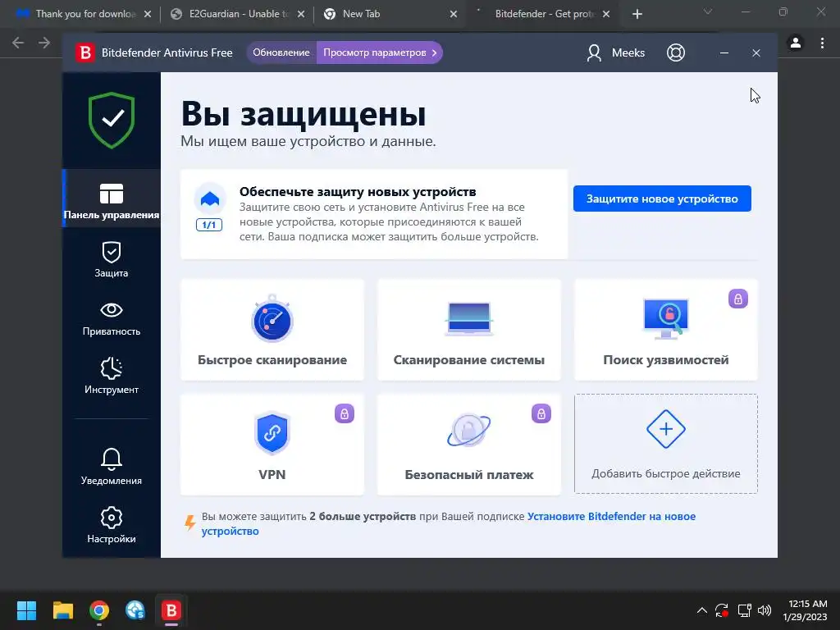Open the Приватность eye icon section
Image resolution: width=840 pixels, height=630 pixels.
(112, 319)
